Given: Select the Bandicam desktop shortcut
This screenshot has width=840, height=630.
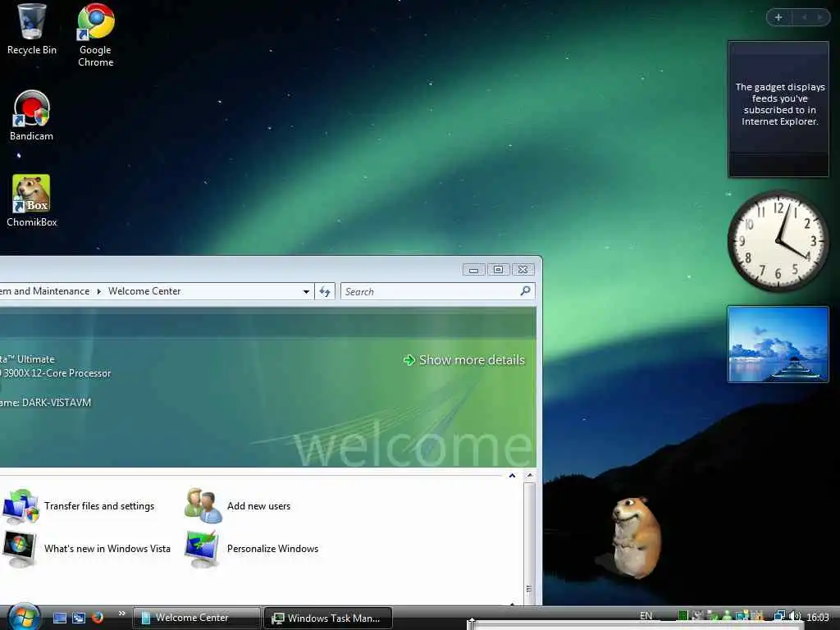Looking at the screenshot, I should [31, 115].
